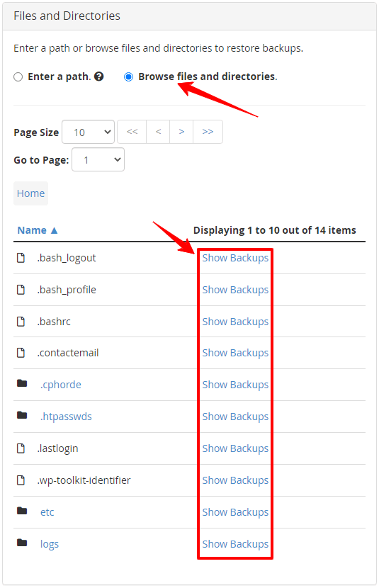
Task: Show Backups for .bashrc
Action: [235, 322]
